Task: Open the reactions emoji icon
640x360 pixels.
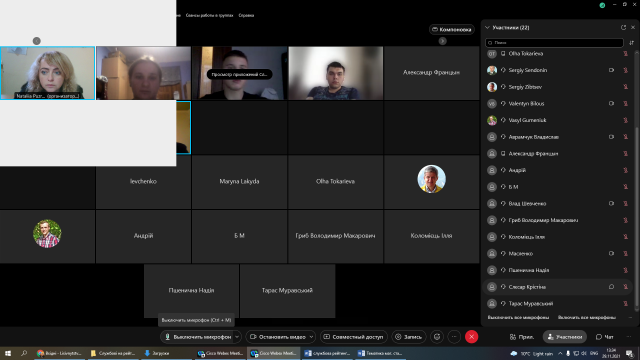Action: tap(437, 337)
